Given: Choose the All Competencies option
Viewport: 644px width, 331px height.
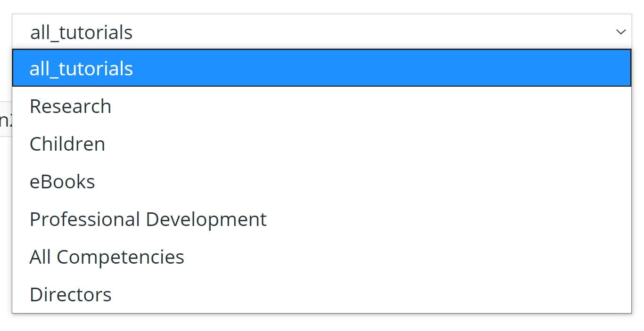Looking at the screenshot, I should (x=107, y=257).
